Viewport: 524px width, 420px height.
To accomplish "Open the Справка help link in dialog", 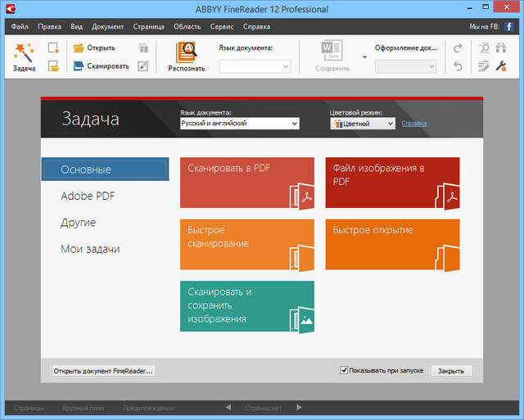I will tap(413, 124).
